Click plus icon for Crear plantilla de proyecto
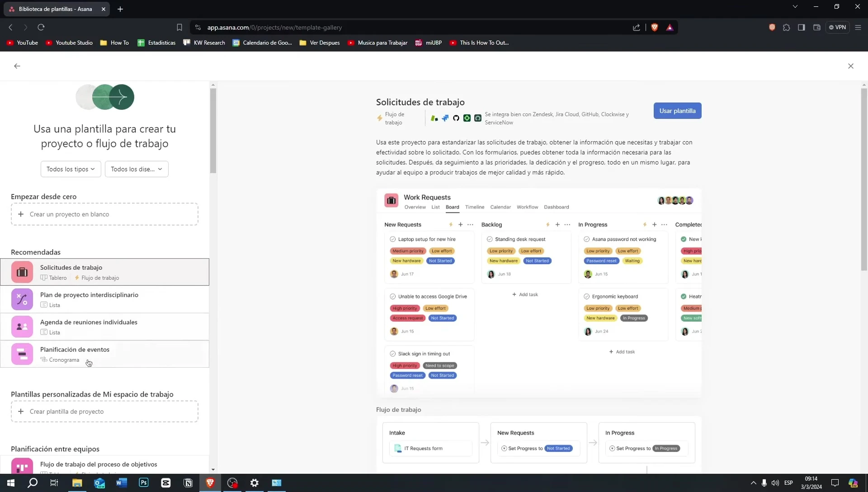This screenshot has height=492, width=868. 21,412
